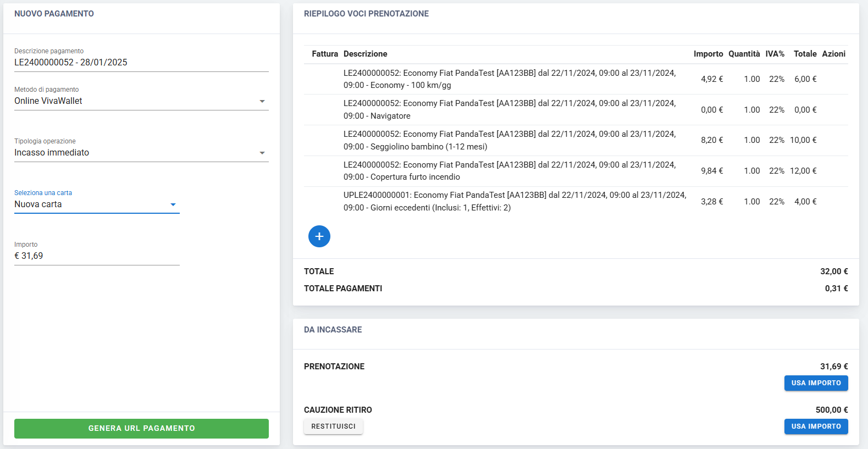Open the Metodo di pagamento dropdown
Viewport: 868px width, 449px height.
coord(141,101)
